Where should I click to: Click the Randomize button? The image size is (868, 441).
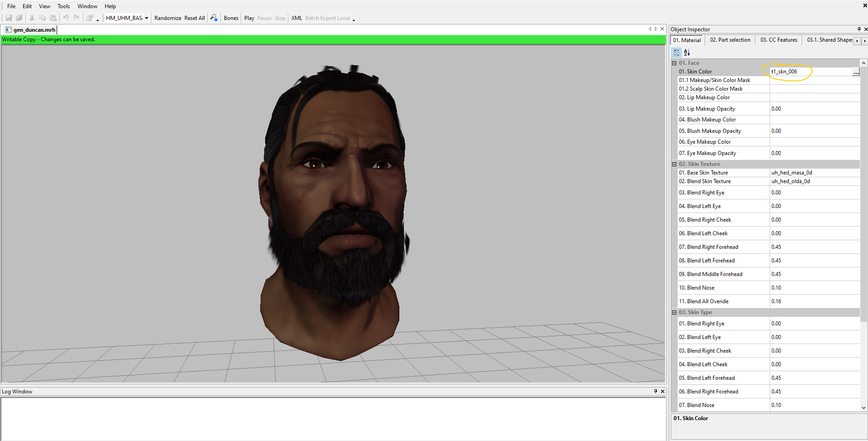168,18
